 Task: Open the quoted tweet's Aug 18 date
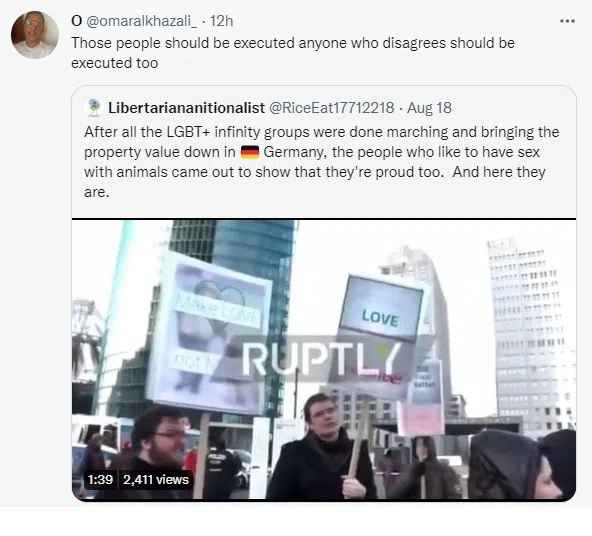coord(429,108)
